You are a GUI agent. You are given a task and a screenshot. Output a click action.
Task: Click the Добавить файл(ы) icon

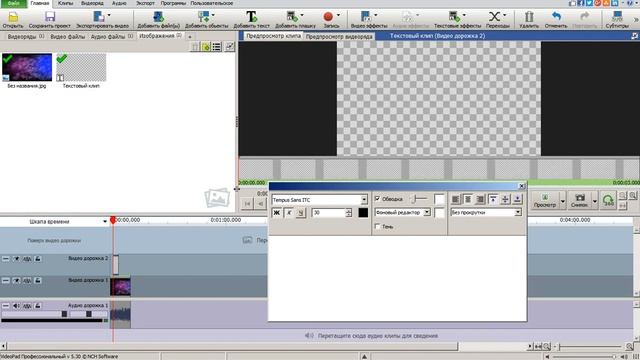pos(158,17)
